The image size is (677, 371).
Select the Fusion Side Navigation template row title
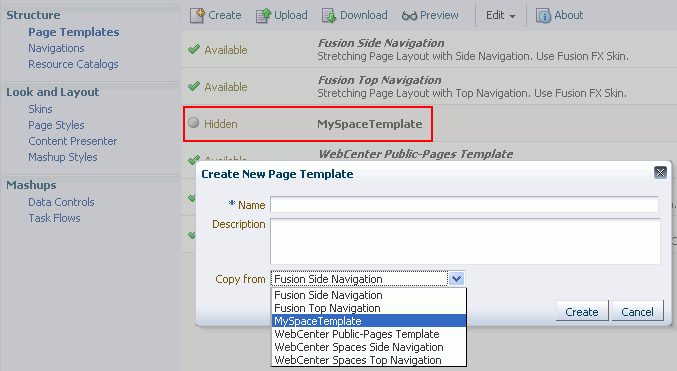tap(381, 43)
